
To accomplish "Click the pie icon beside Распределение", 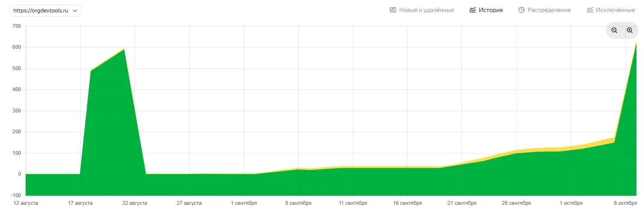I will [522, 10].
